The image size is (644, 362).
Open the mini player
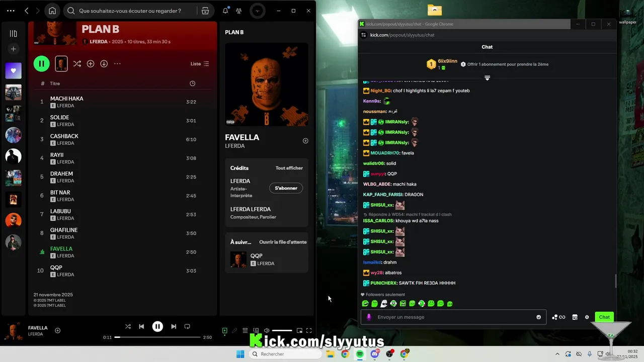click(x=299, y=330)
